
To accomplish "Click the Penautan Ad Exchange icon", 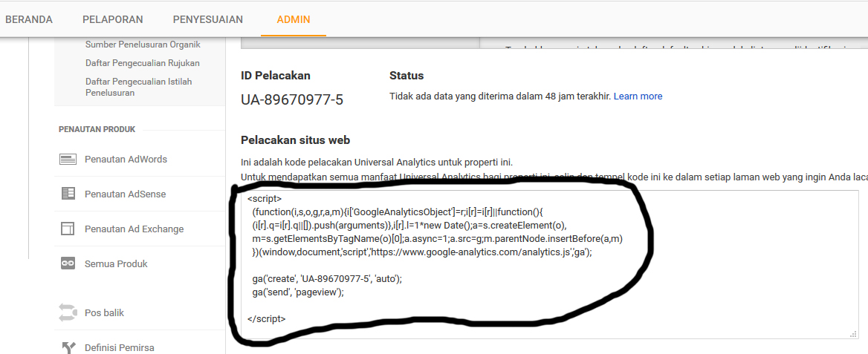I will (x=68, y=229).
